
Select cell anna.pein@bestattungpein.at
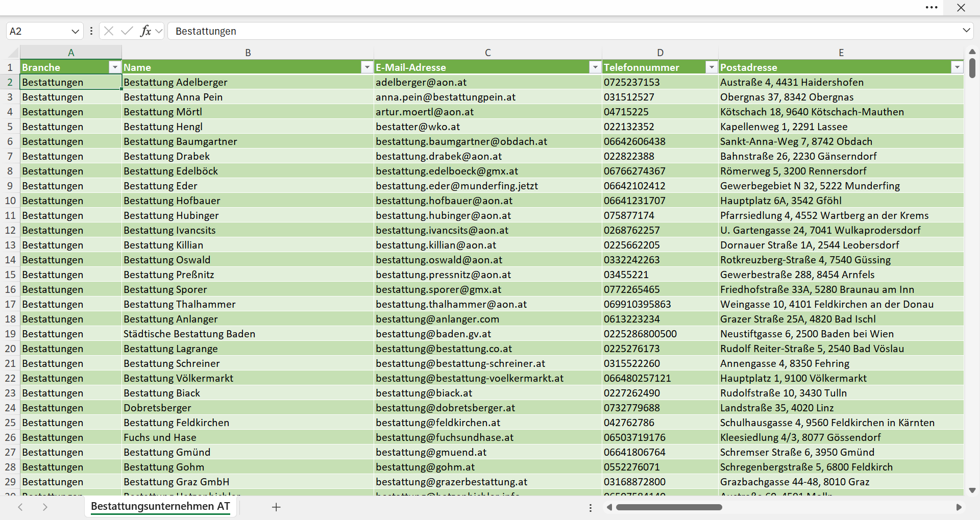coord(488,97)
